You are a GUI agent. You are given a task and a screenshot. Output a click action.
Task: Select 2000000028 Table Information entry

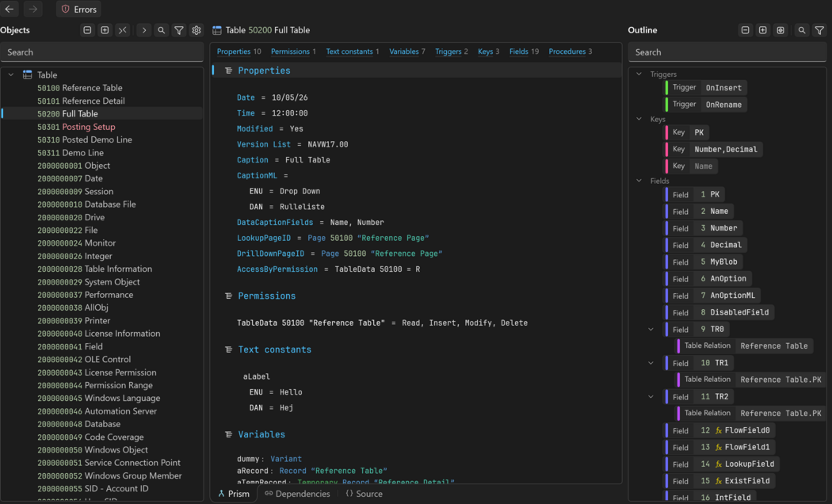tap(94, 269)
